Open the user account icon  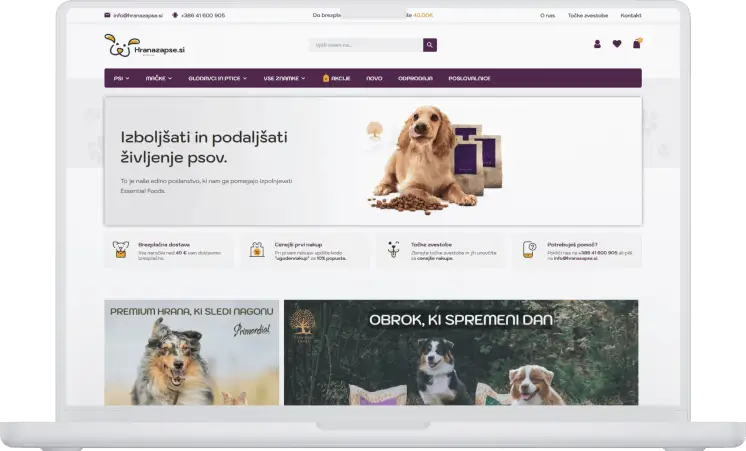tap(597, 44)
